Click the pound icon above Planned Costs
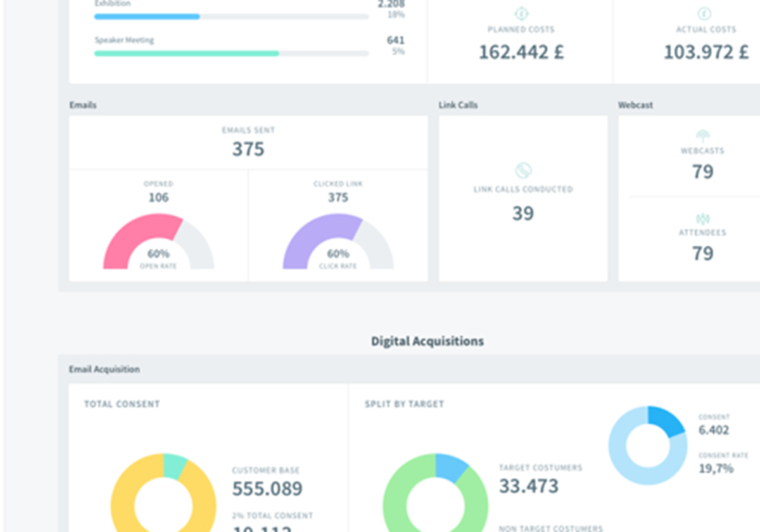The width and height of the screenshot is (760, 532). 521,13
